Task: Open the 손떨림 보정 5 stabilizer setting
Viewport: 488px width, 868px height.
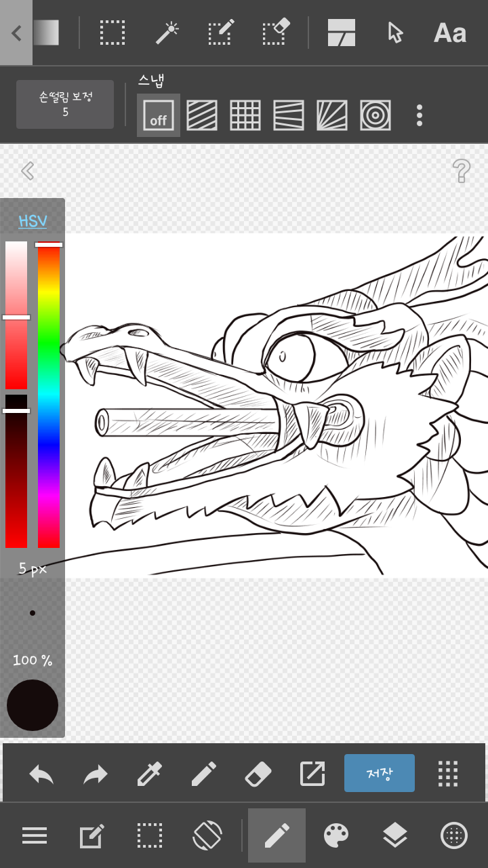Action: (65, 104)
